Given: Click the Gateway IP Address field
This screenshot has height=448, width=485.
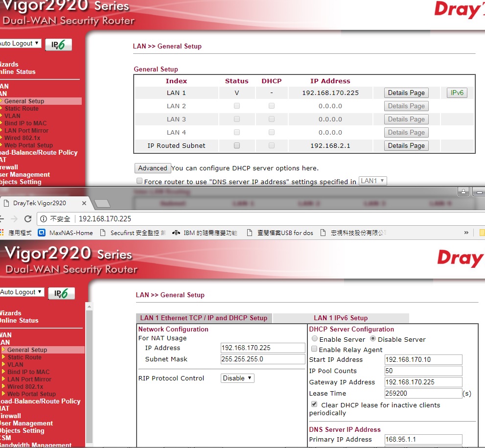Looking at the screenshot, I should [423, 382].
